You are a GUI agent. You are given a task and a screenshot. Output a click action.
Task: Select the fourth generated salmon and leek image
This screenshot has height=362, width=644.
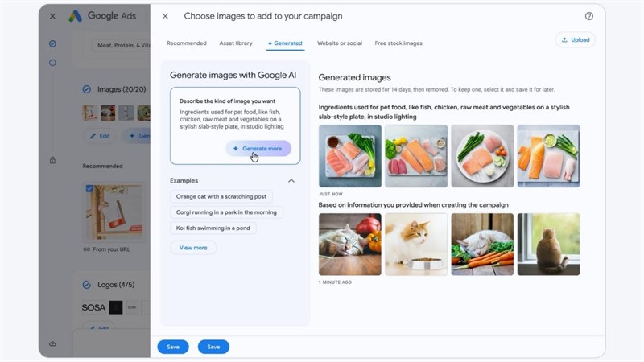[x=548, y=156]
